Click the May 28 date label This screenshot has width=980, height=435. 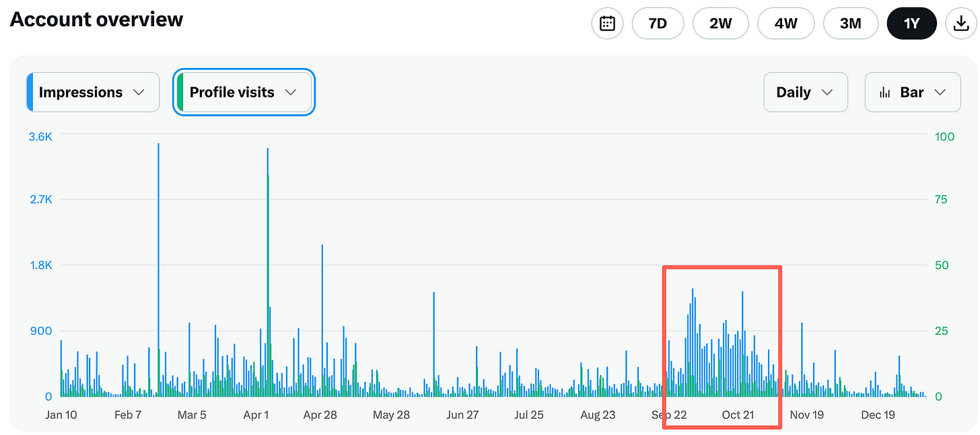click(x=392, y=415)
